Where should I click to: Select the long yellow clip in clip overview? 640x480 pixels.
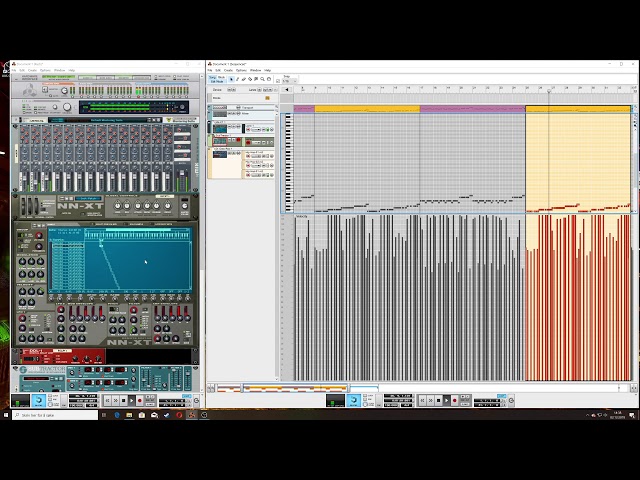coord(367,109)
